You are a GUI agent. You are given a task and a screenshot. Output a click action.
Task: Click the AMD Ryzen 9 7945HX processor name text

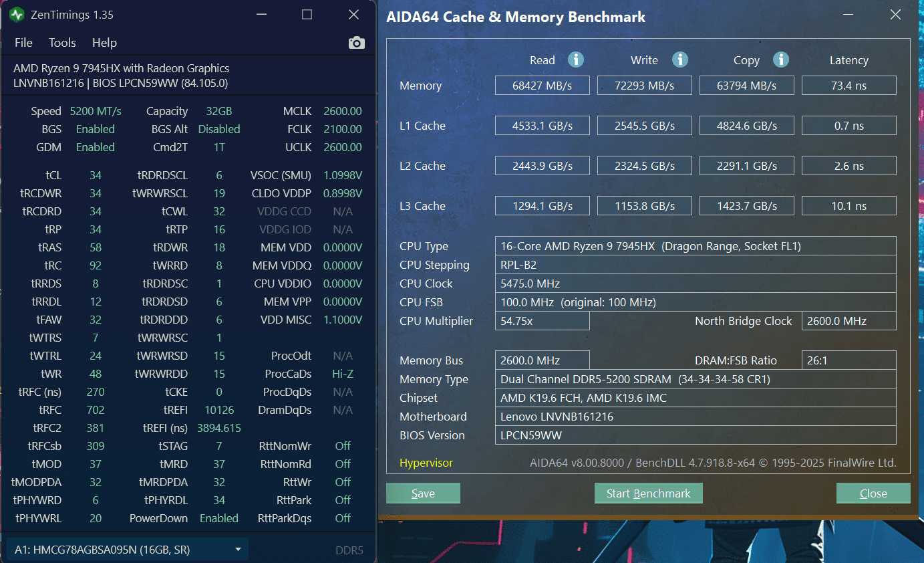tap(121, 68)
